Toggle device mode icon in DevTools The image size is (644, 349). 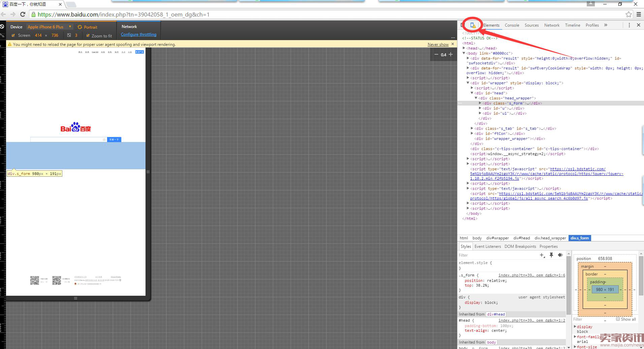tap(473, 25)
